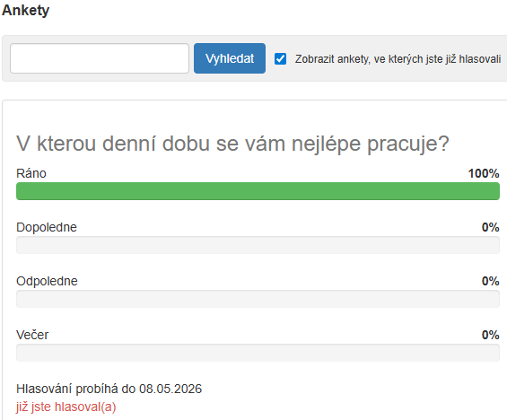This screenshot has width=507, height=420.
Task: Click the 100% value next to Ráno
Action: (x=484, y=173)
